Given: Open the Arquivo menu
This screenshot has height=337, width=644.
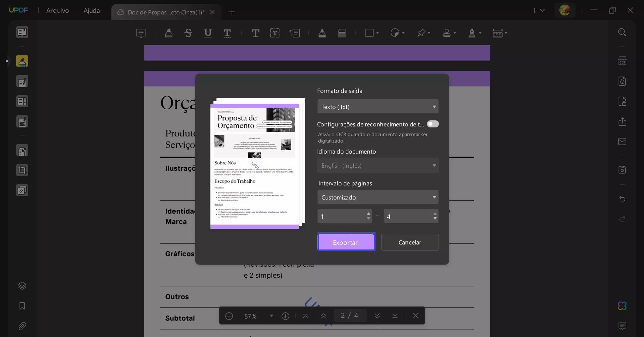Looking at the screenshot, I should [57, 10].
